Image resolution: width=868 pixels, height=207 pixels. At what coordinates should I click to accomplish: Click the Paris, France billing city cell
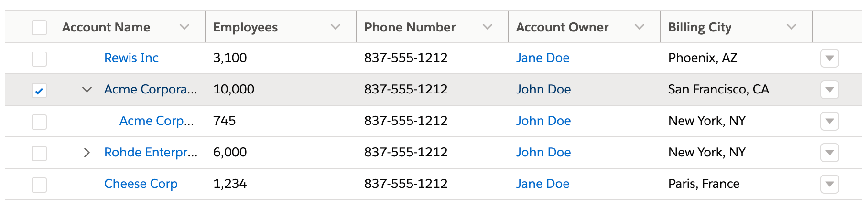coord(704,184)
